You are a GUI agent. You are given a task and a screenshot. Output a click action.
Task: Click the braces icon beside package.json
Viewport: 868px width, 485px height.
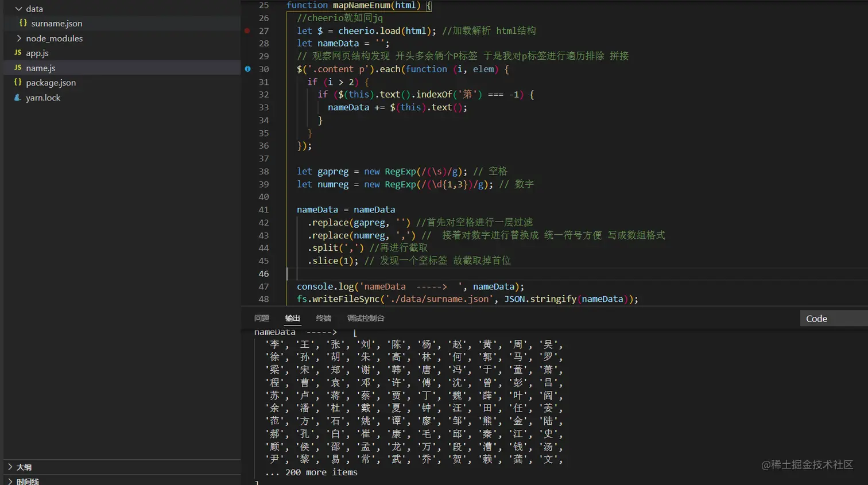click(18, 82)
